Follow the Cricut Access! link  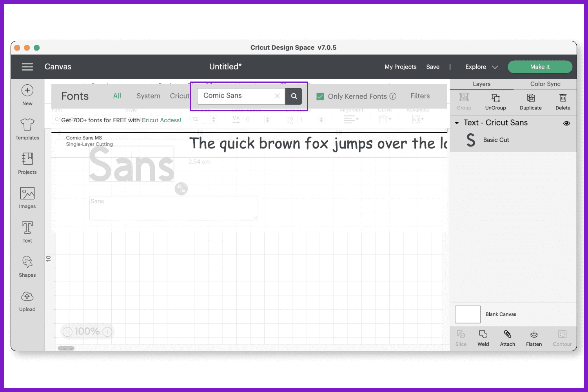coord(161,120)
